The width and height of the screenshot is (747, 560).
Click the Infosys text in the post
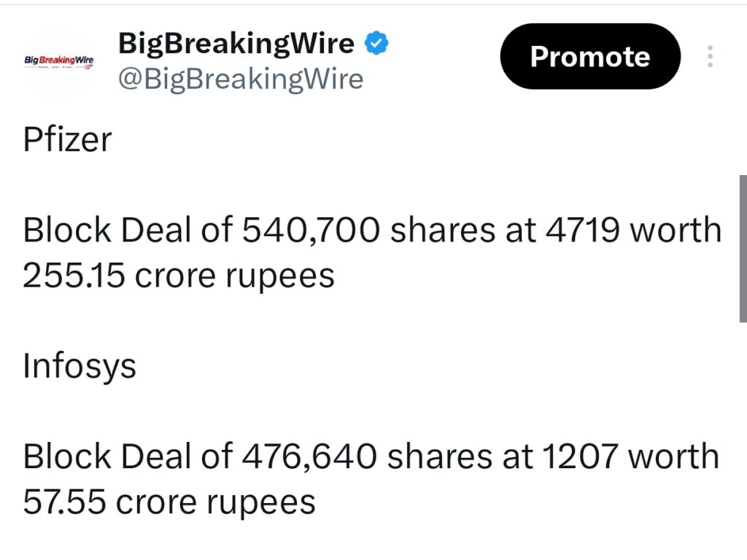click(x=80, y=366)
